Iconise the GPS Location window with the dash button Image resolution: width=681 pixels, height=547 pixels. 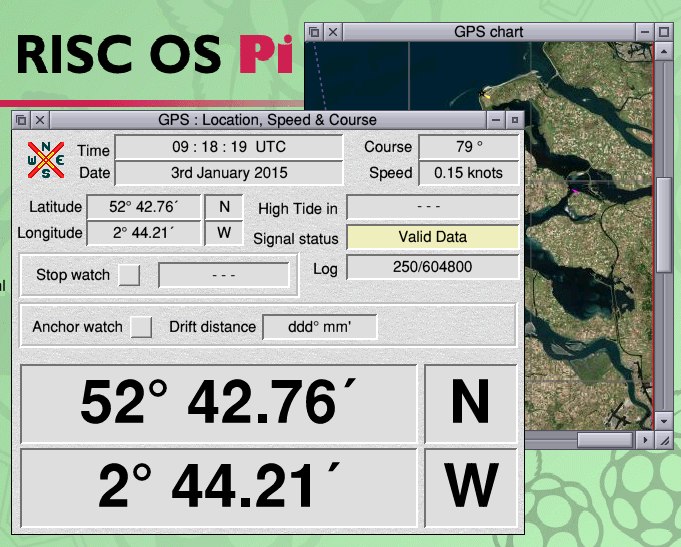click(x=496, y=120)
